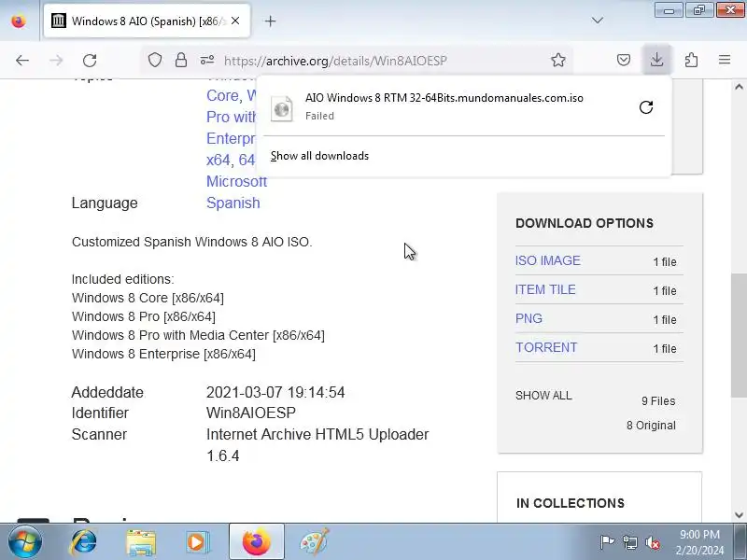
Task: Click the page scrollbar up arrow
Action: click(739, 87)
